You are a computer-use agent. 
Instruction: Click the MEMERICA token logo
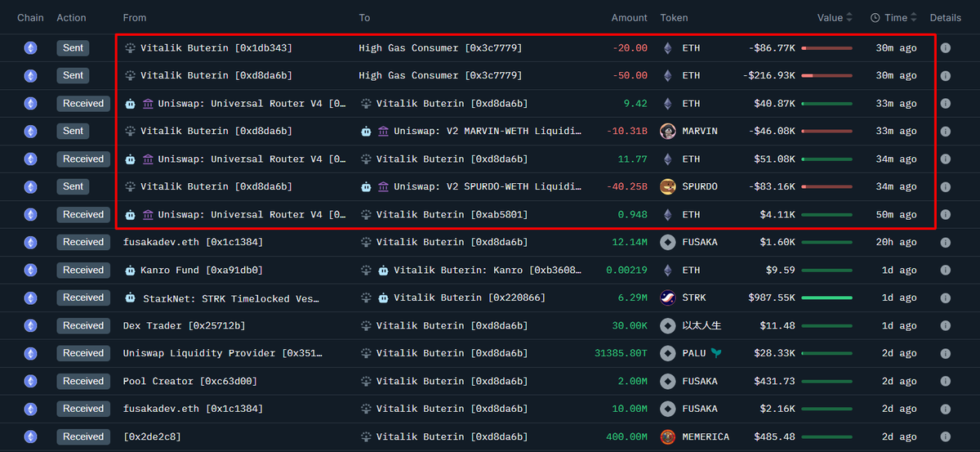(x=667, y=436)
